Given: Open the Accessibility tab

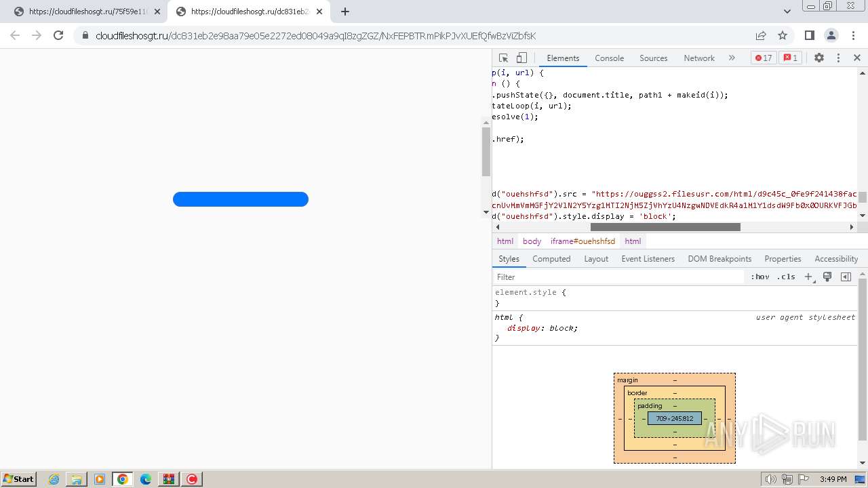Looking at the screenshot, I should [836, 259].
